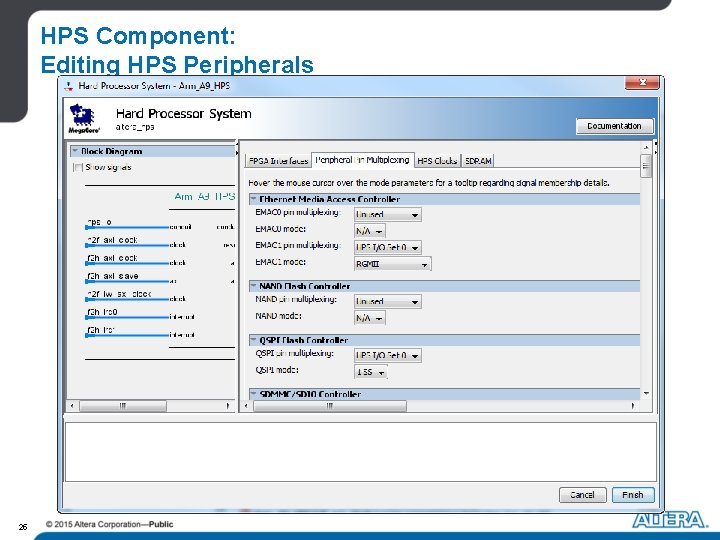The height and width of the screenshot is (540, 720).
Task: Click the Finish button
Action: coord(633,495)
